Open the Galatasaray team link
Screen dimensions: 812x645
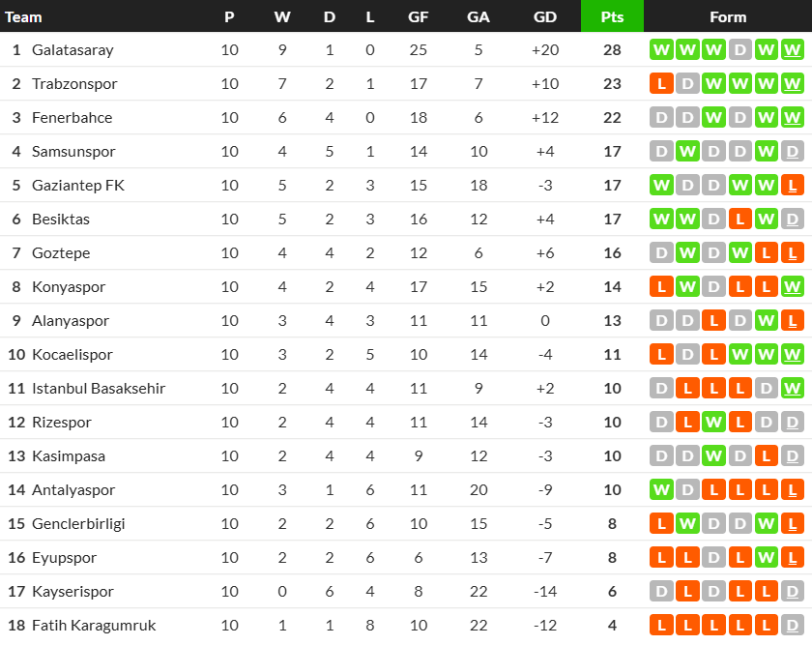(x=72, y=50)
